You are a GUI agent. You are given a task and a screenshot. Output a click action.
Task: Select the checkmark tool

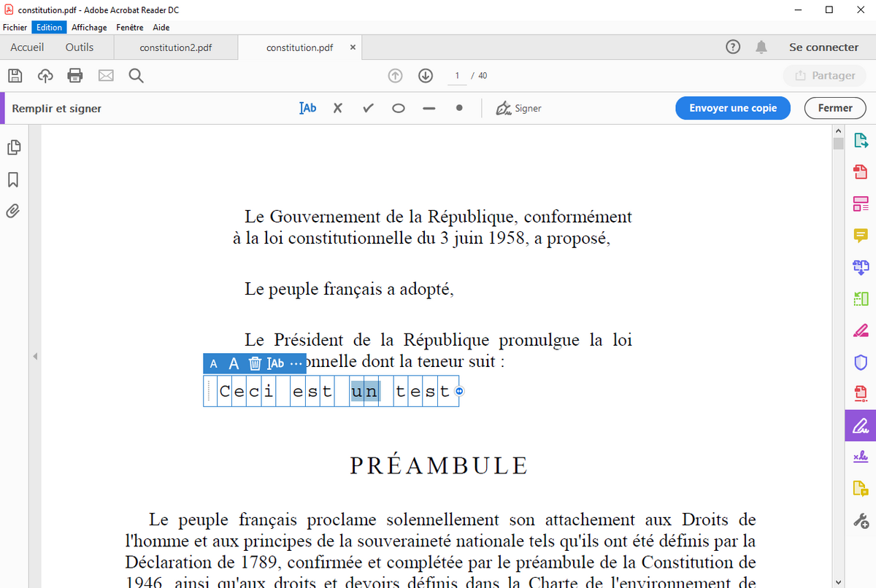pyautogui.click(x=368, y=108)
